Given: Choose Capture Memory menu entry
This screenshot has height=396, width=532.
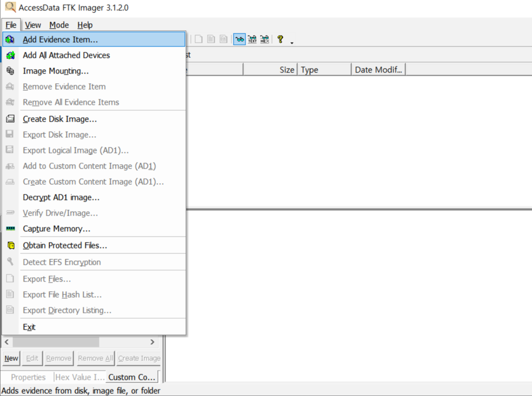Looking at the screenshot, I should 94,229.
